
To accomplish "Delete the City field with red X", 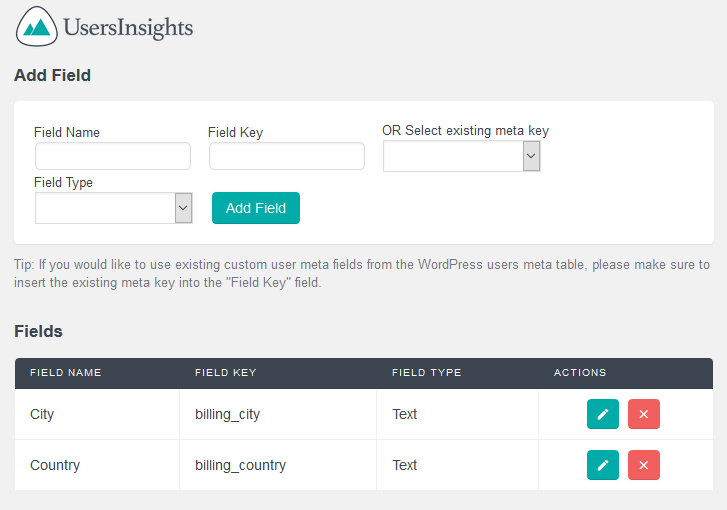I will [x=644, y=414].
